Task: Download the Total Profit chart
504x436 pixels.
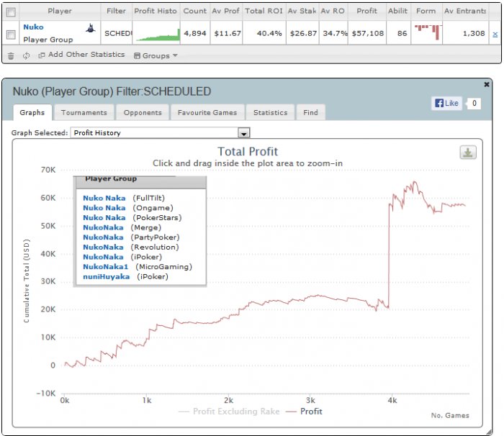Action: click(468, 153)
